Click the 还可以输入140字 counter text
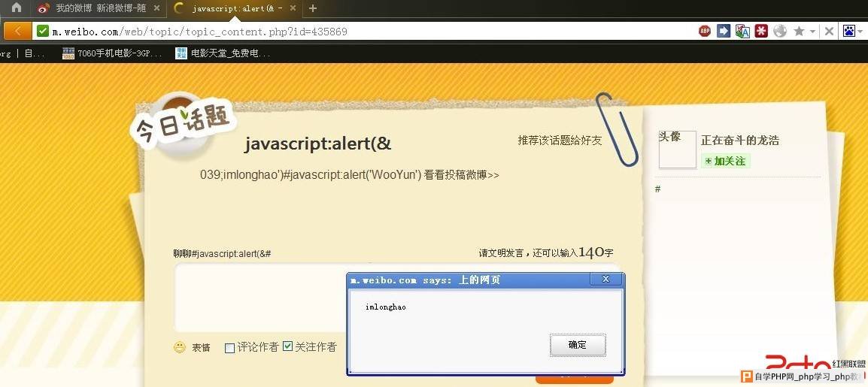This screenshot has height=387, width=868. pos(573,252)
